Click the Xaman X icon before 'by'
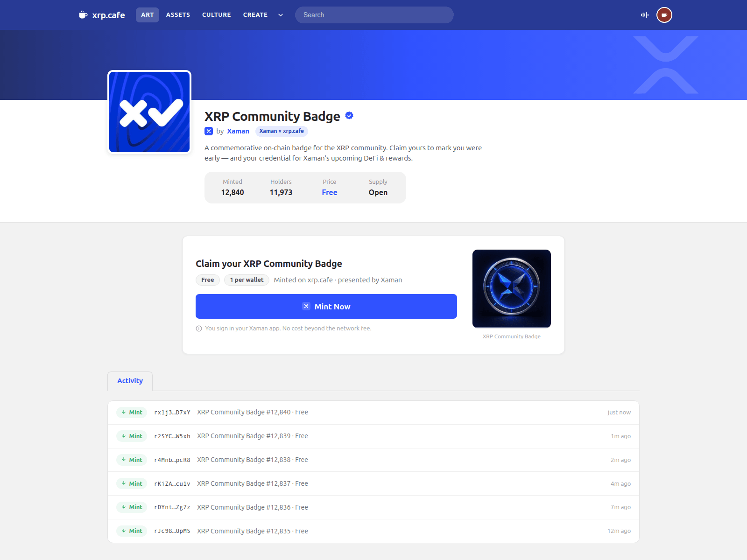The image size is (747, 560). [x=209, y=131]
